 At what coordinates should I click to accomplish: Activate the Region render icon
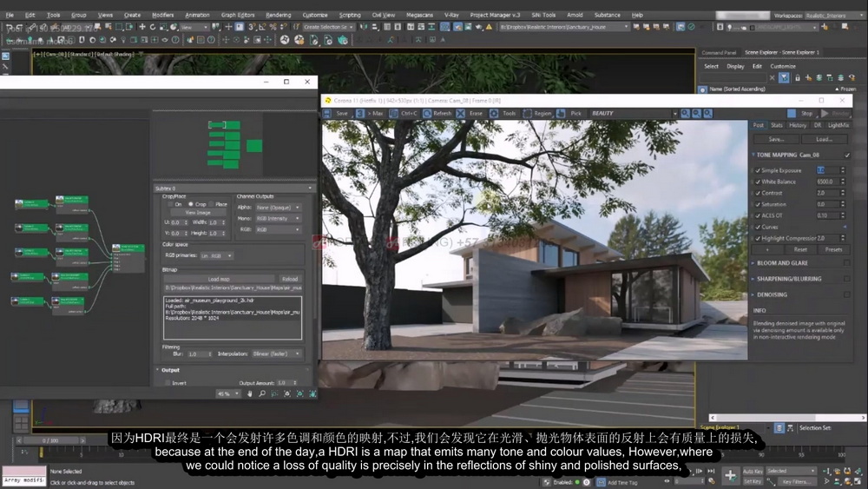(527, 114)
